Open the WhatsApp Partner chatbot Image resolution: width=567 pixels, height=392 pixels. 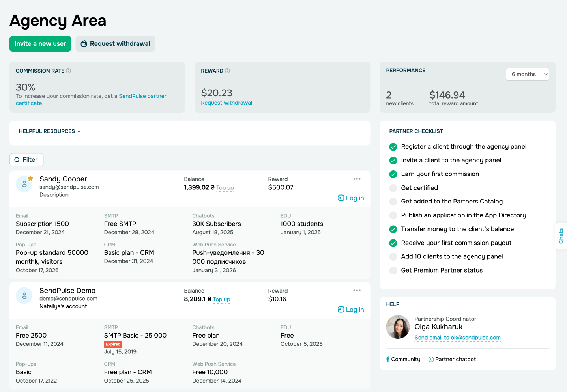pos(452,359)
